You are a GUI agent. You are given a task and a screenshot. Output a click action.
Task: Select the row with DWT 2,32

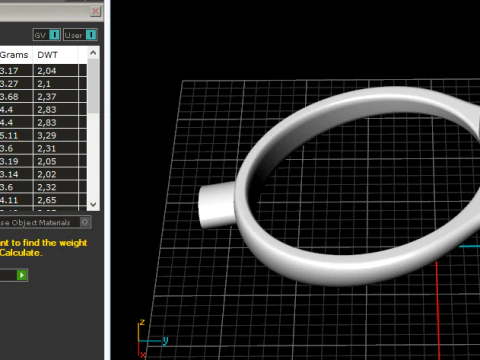tap(43, 187)
